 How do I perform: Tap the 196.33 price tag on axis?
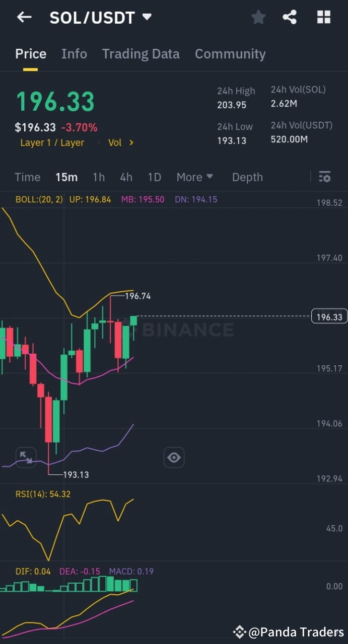[329, 316]
